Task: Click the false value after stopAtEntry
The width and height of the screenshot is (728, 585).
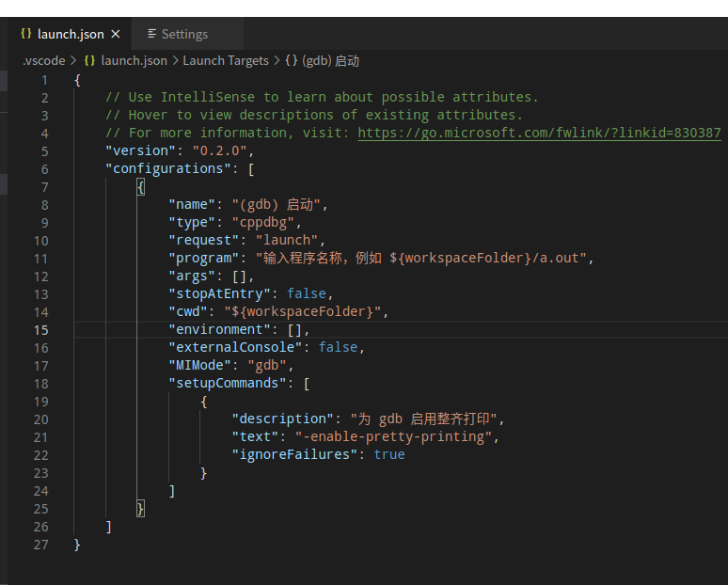Action: point(307,293)
